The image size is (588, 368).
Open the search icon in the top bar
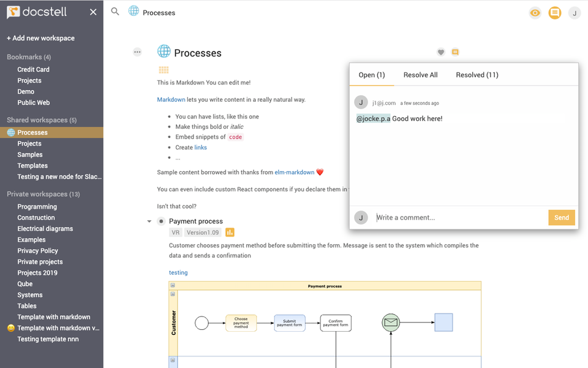click(x=115, y=12)
